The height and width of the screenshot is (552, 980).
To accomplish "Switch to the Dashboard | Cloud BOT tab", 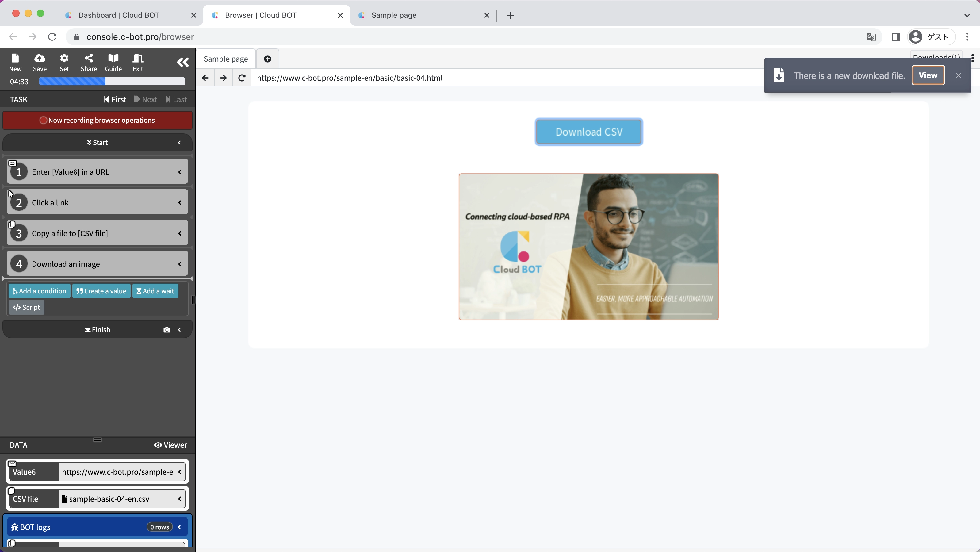I will [x=119, y=15].
